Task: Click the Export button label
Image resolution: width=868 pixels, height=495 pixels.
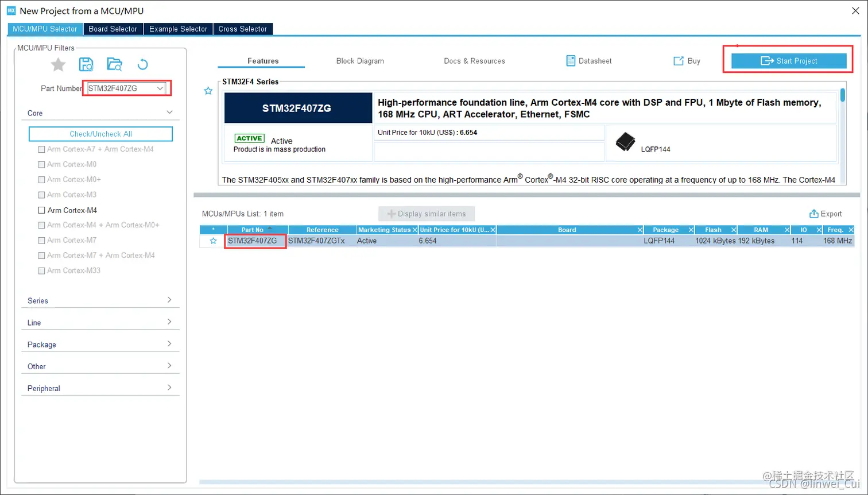Action: (831, 214)
